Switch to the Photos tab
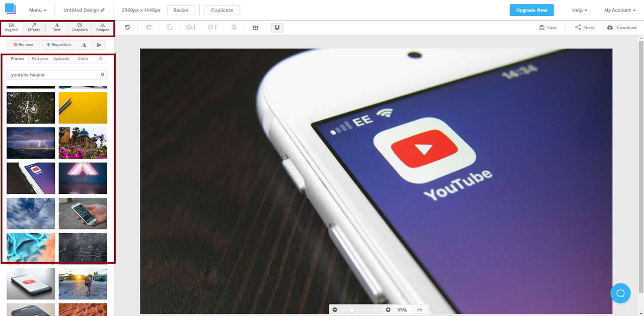 click(x=18, y=59)
